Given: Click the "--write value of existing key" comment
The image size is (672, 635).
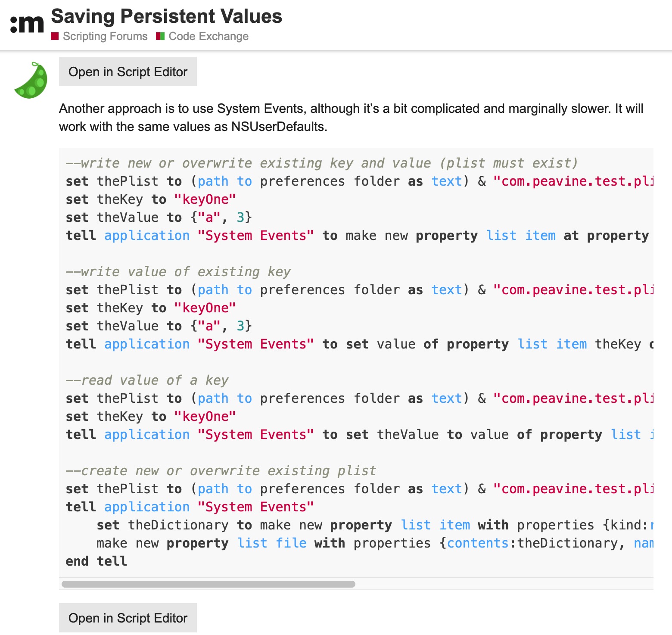Looking at the screenshot, I should point(178,272).
